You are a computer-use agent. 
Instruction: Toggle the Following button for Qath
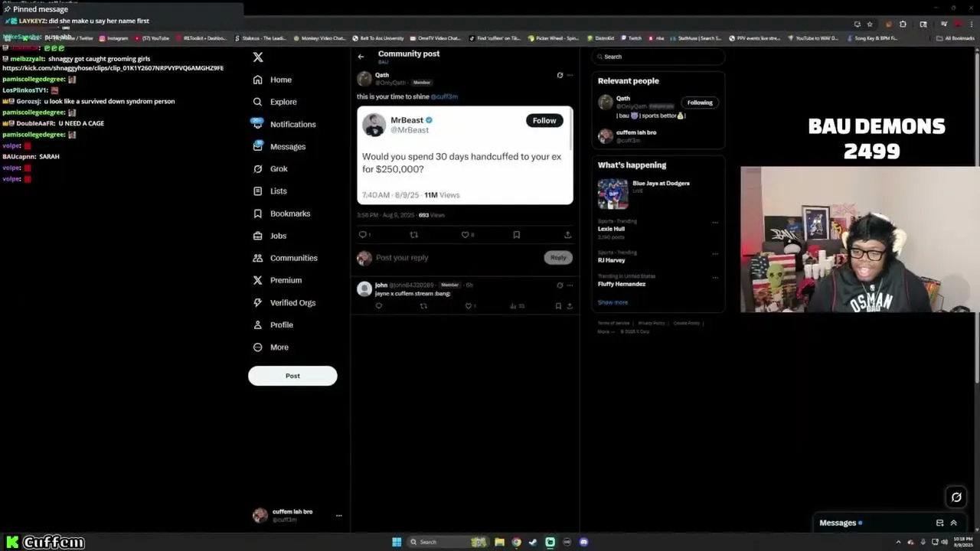(x=700, y=103)
